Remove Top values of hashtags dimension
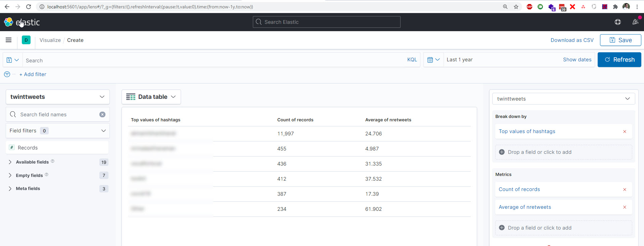This screenshot has height=246, width=644. click(625, 132)
